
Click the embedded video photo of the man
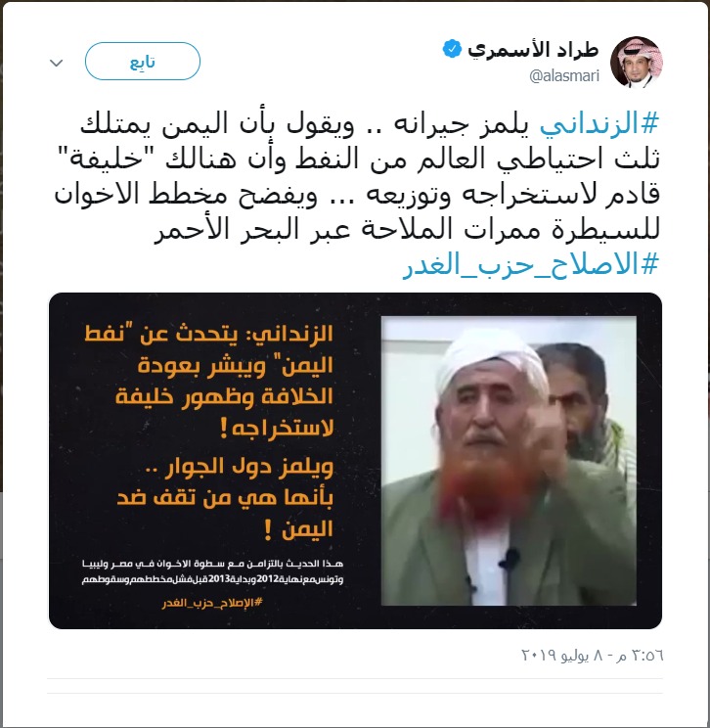pyautogui.click(x=509, y=461)
